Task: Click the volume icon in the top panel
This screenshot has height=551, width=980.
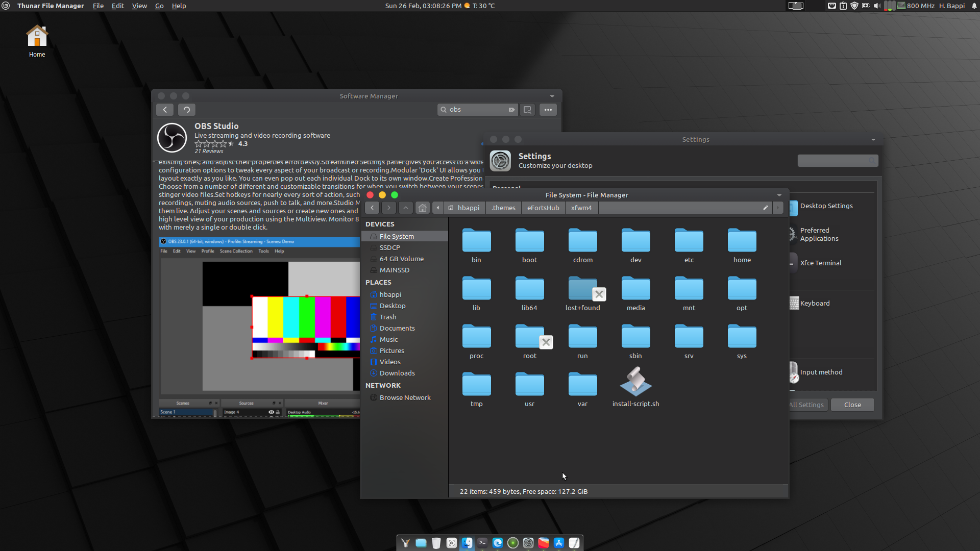Action: [877, 6]
